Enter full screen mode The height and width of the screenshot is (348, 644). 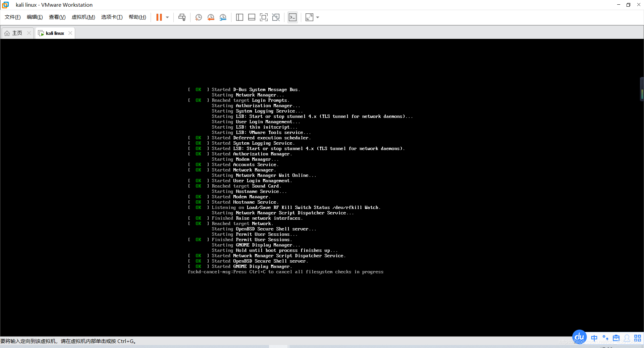(x=264, y=17)
